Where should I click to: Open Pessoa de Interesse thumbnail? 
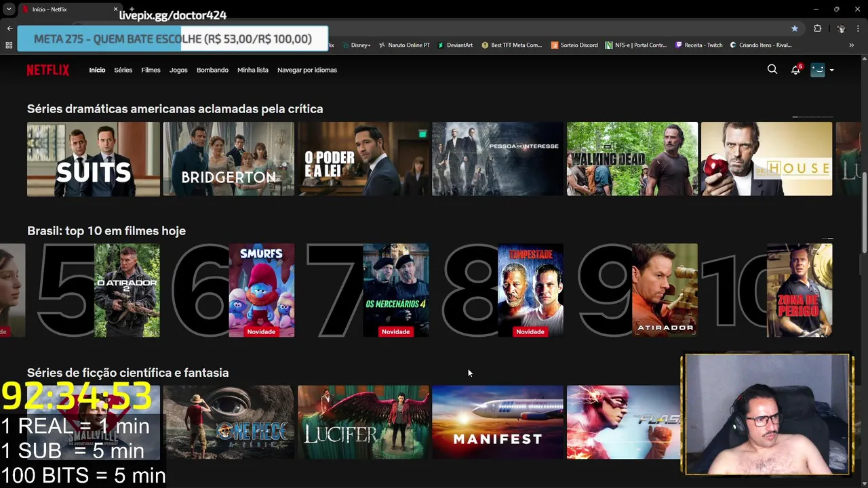pos(498,159)
